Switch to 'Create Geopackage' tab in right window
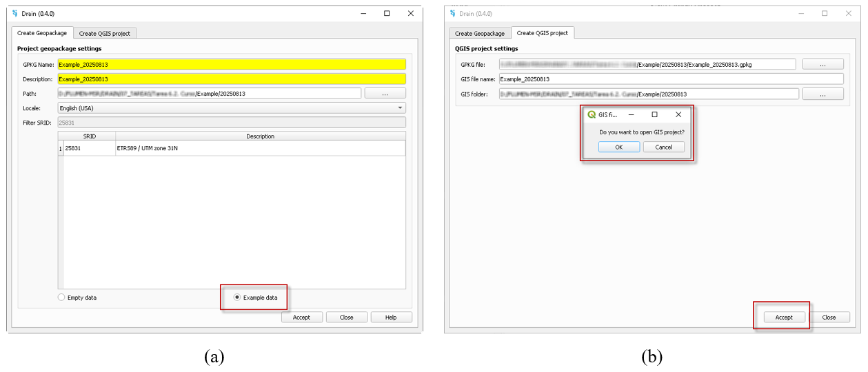Viewport: 868px width, 372px height. 479,33
